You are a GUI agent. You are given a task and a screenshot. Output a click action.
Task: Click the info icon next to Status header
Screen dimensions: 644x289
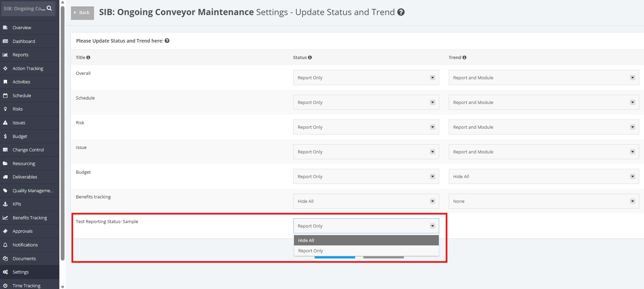tap(310, 58)
